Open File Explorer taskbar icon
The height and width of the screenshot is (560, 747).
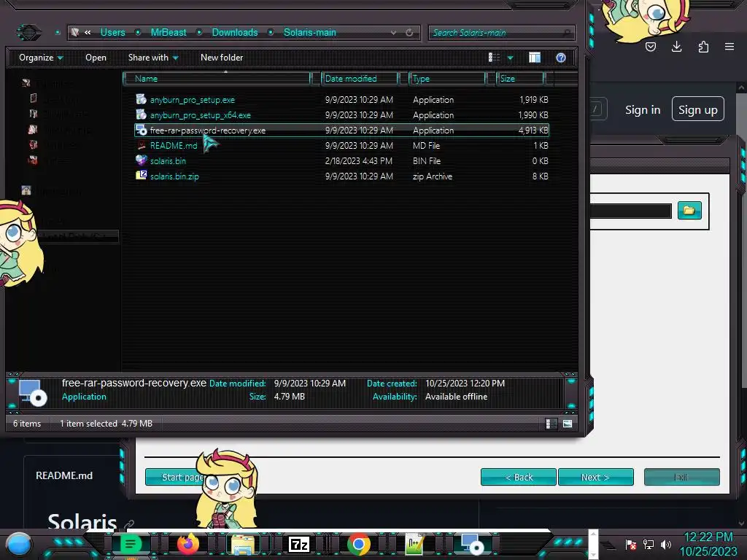coord(243,544)
